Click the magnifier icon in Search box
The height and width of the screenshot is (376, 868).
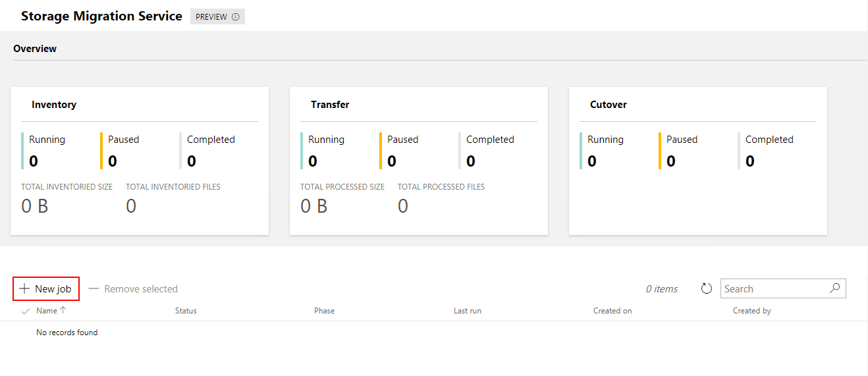[834, 288]
